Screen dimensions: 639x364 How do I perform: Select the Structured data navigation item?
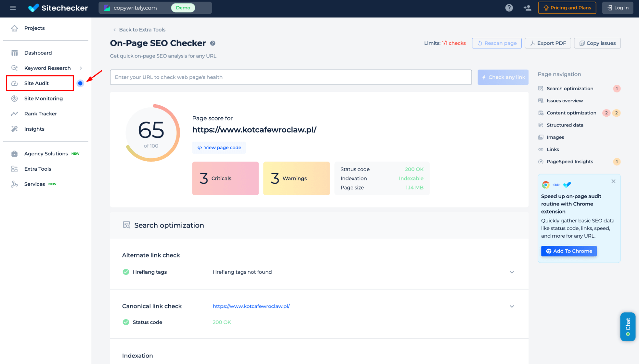(x=565, y=125)
